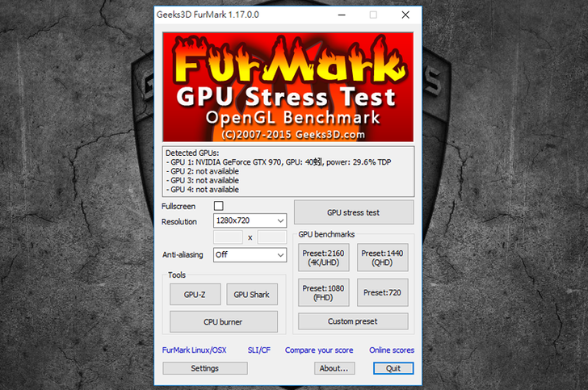Launch the Custom preset benchmark
Viewport: 588px width, 390px height.
(x=353, y=321)
